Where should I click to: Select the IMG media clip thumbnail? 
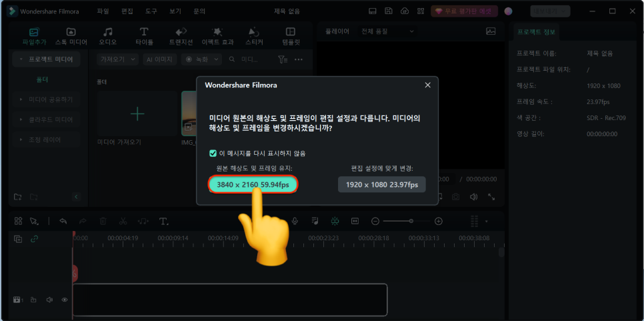point(189,113)
